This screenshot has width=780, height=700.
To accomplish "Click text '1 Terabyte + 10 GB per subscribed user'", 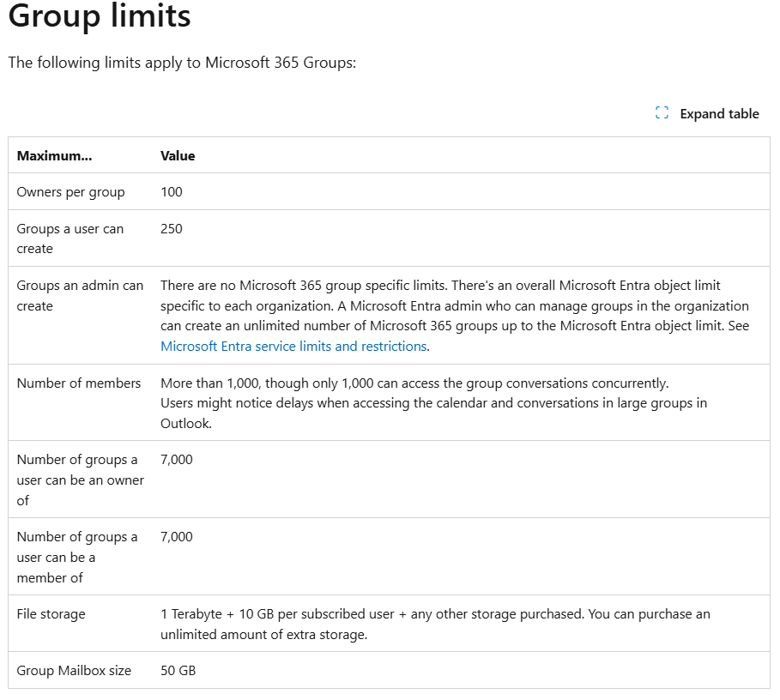I will pyautogui.click(x=277, y=614).
